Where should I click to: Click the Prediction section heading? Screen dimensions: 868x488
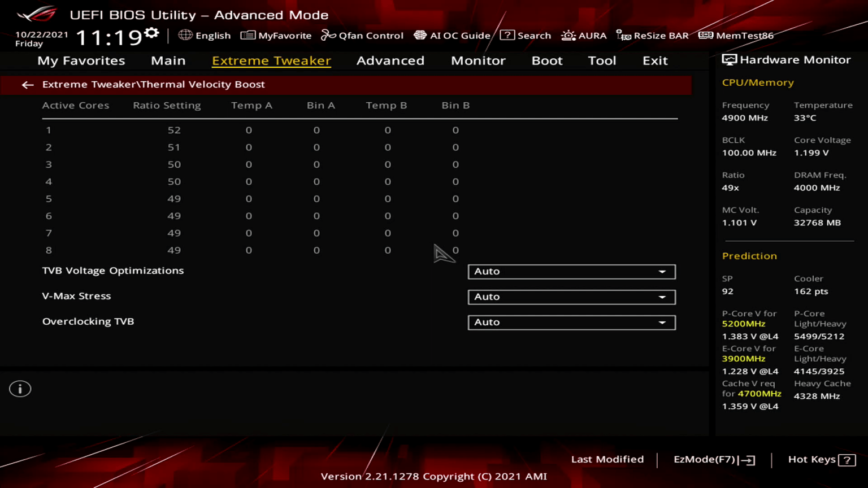(x=749, y=256)
